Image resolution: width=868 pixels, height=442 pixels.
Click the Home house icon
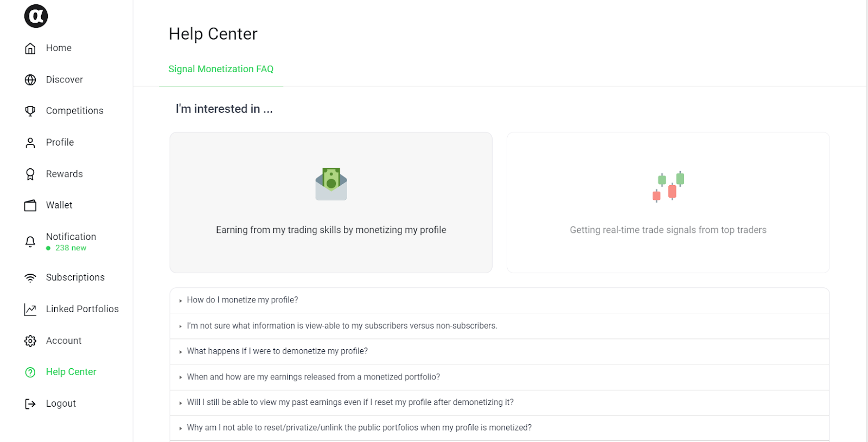30,48
